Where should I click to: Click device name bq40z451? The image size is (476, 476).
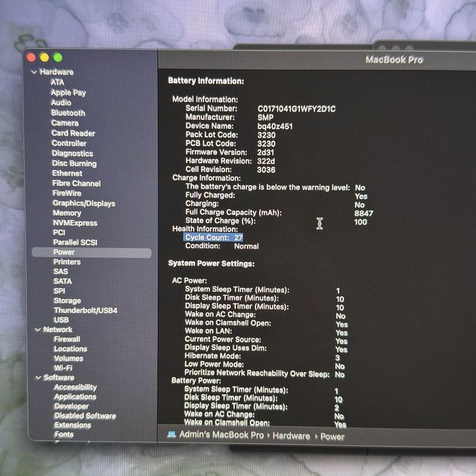pyautogui.click(x=275, y=126)
